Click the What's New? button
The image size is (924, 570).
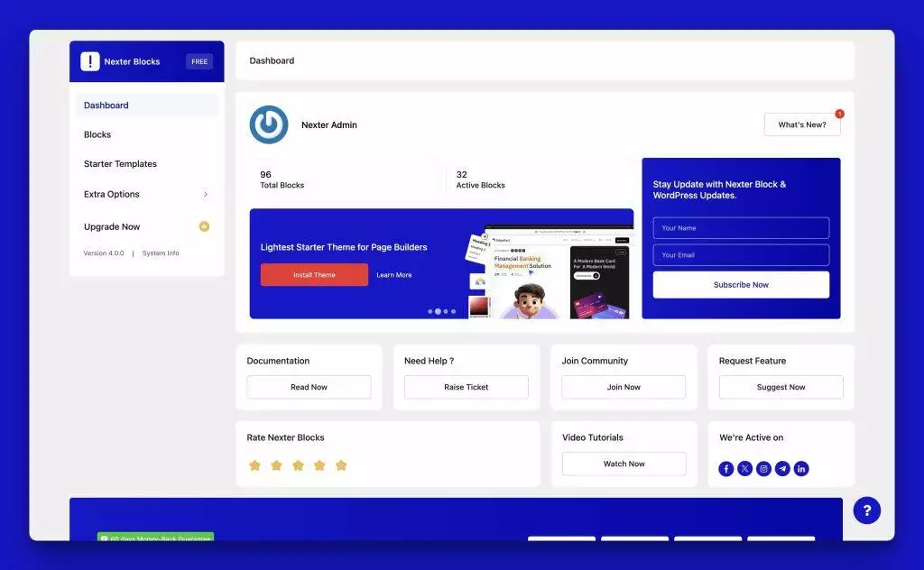801,124
